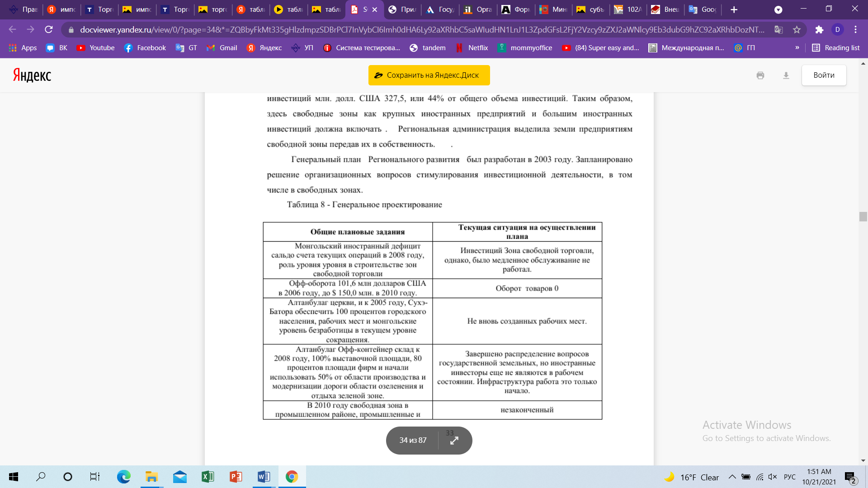Open the Яндекс bookmark
Image resolution: width=868 pixels, height=488 pixels.
pyautogui.click(x=264, y=48)
